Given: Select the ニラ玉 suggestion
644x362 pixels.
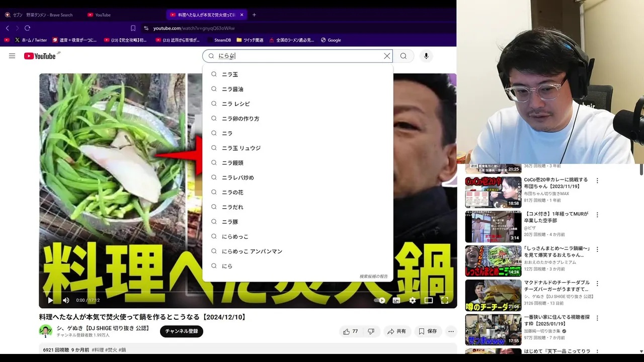Looking at the screenshot, I should [297, 74].
